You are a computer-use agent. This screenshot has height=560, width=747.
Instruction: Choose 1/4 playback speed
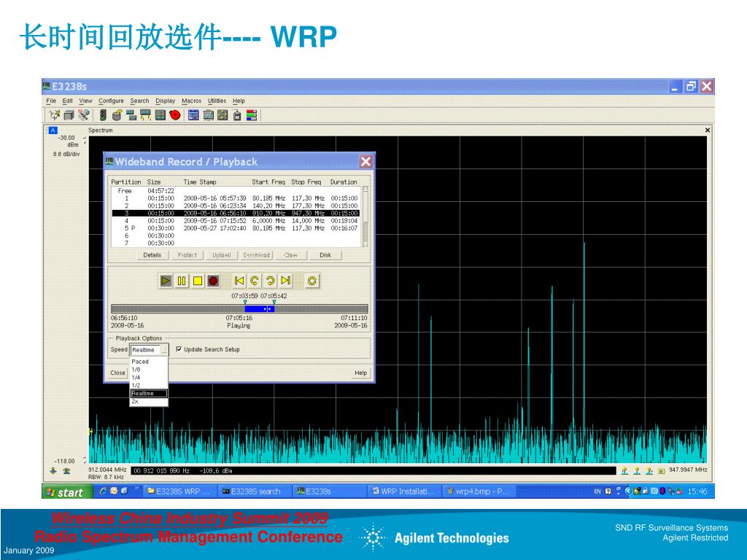(149, 377)
